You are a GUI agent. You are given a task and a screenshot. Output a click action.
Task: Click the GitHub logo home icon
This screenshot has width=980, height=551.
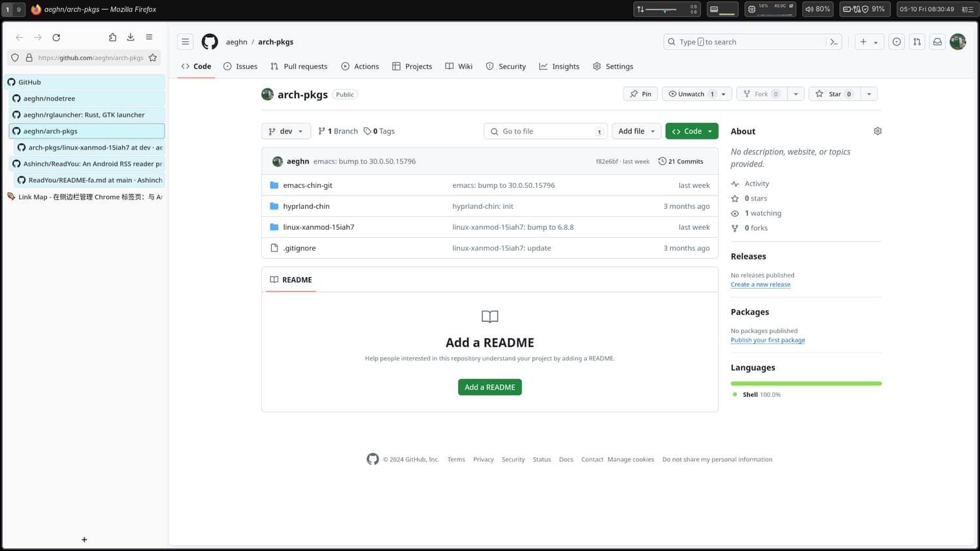pyautogui.click(x=210, y=42)
